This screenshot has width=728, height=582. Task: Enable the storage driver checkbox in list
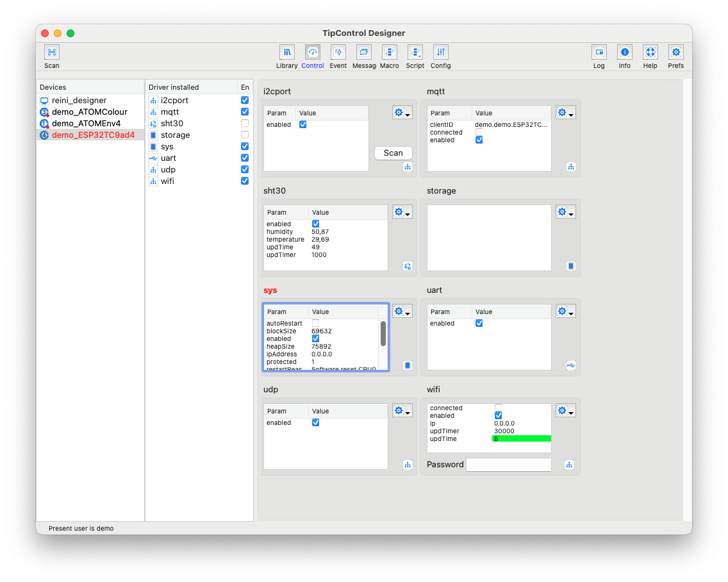pyautogui.click(x=245, y=135)
